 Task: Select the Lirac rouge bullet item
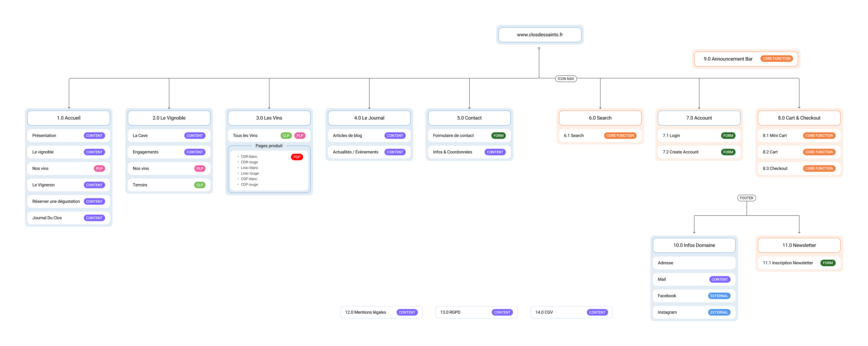249,173
